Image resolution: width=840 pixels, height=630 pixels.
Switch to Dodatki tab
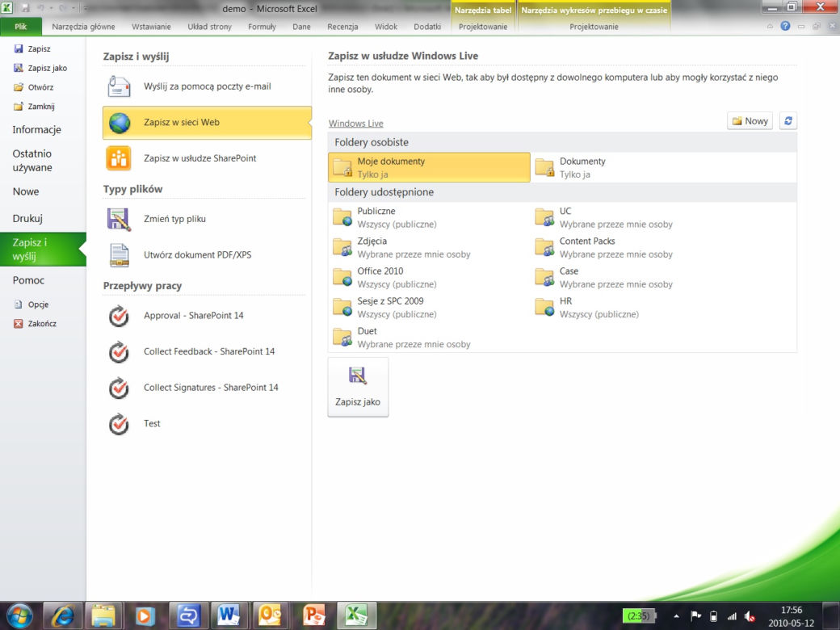point(427,26)
